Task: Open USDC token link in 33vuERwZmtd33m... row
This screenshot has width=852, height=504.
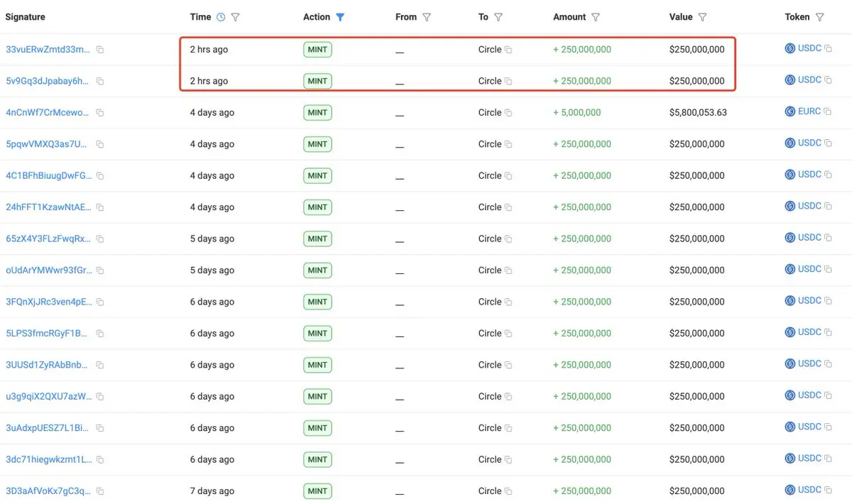Action: tap(809, 48)
